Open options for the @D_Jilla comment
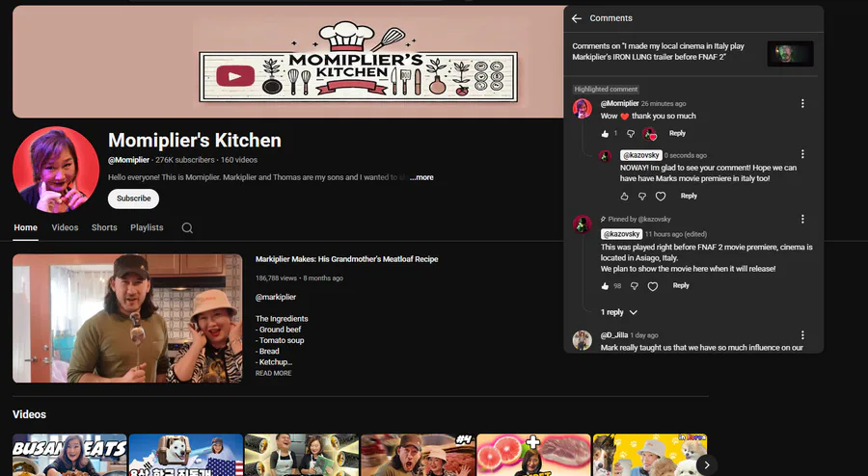Screen dimensions: 868x476 coord(802,335)
